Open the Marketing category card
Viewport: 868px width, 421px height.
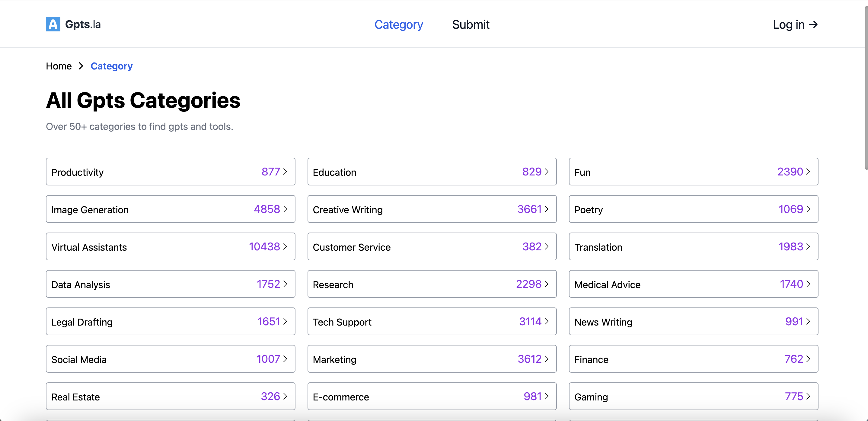coord(432,359)
